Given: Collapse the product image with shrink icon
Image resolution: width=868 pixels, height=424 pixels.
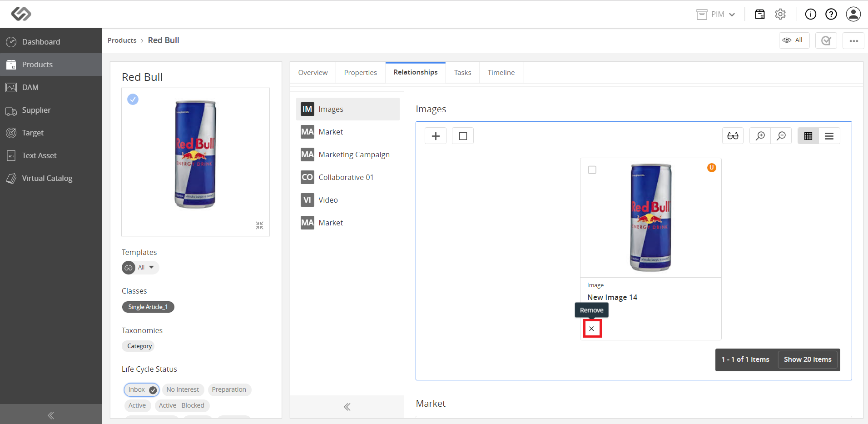Looking at the screenshot, I should click(259, 225).
